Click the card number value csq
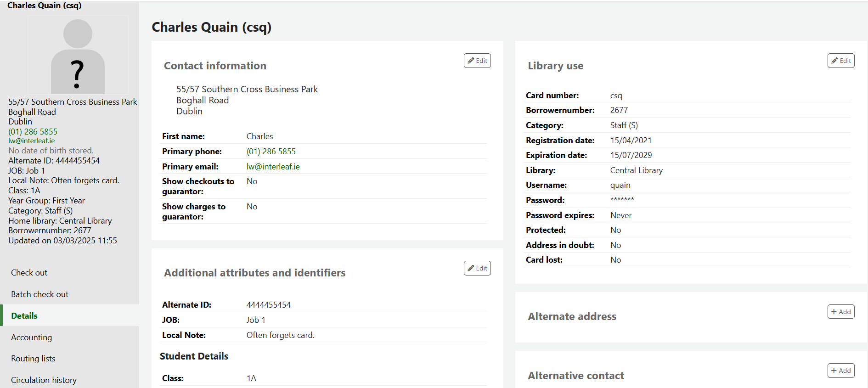The height and width of the screenshot is (388, 868). pyautogui.click(x=616, y=96)
